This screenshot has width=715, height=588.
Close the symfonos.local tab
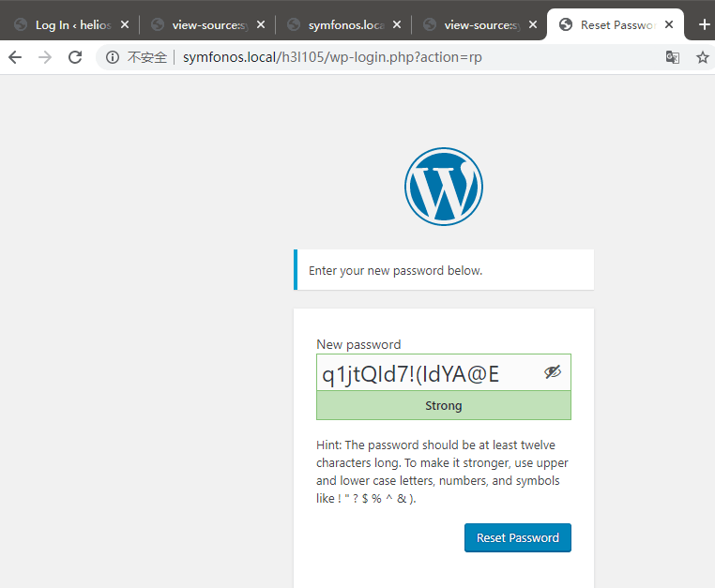[x=397, y=24]
